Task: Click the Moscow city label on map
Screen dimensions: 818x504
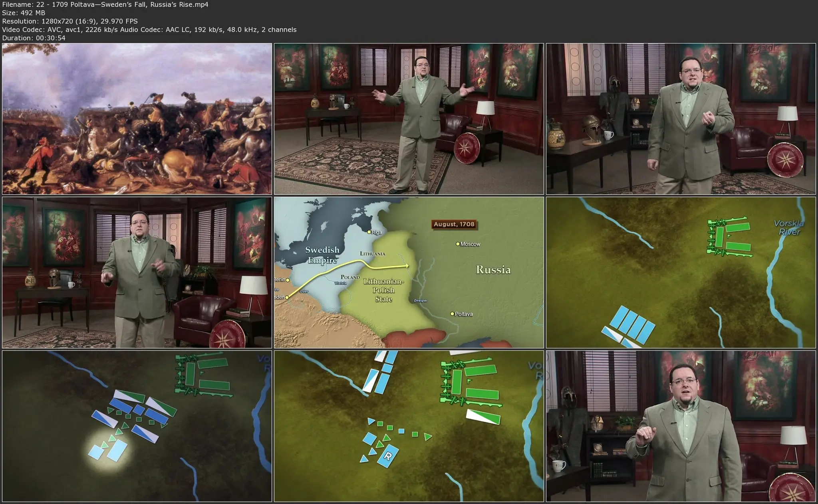Action: point(470,244)
